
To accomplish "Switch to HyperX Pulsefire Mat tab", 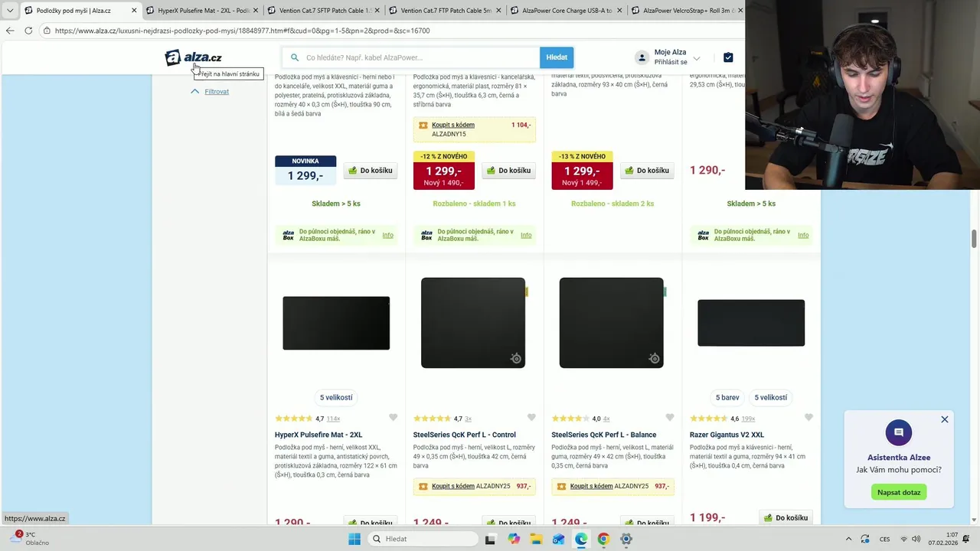I will click(x=204, y=11).
